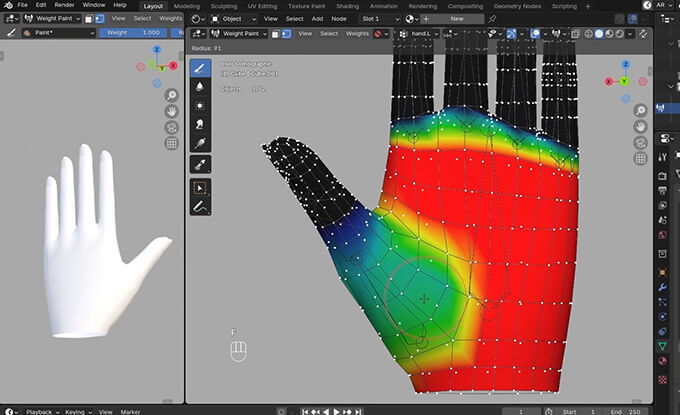680x415 pixels.
Task: Select the Blur weight tool
Action: pos(200,87)
